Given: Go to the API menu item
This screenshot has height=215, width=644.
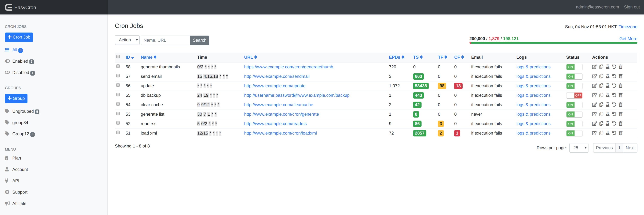Looking at the screenshot, I should (x=12, y=181).
